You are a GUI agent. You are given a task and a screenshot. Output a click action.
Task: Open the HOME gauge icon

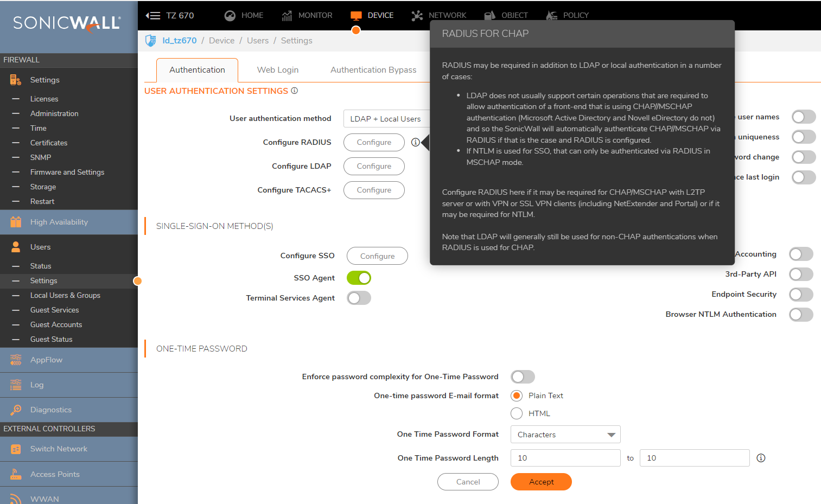pos(230,16)
